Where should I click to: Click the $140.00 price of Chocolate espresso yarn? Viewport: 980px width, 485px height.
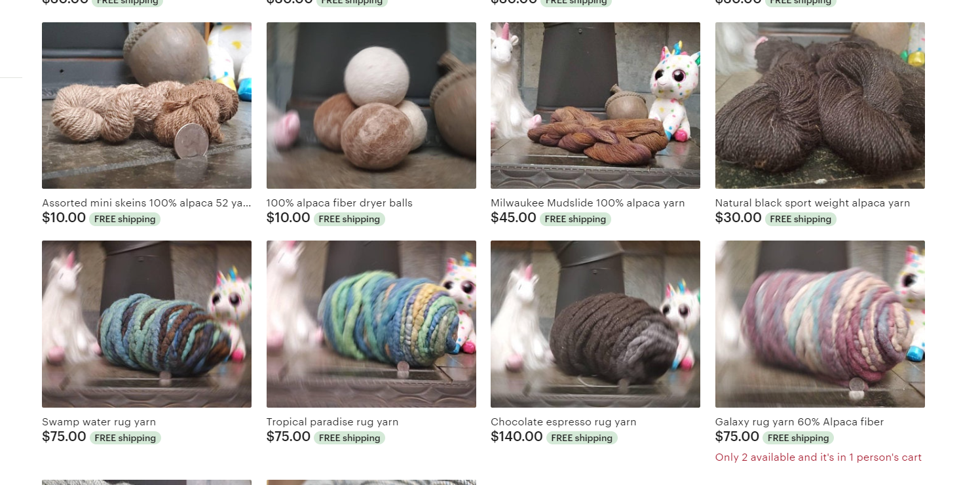(x=517, y=436)
